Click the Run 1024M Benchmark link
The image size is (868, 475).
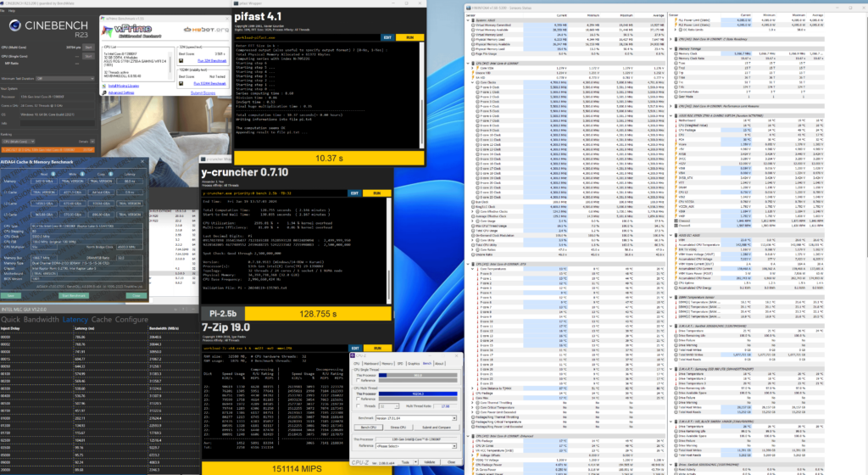pyautogui.click(x=210, y=84)
